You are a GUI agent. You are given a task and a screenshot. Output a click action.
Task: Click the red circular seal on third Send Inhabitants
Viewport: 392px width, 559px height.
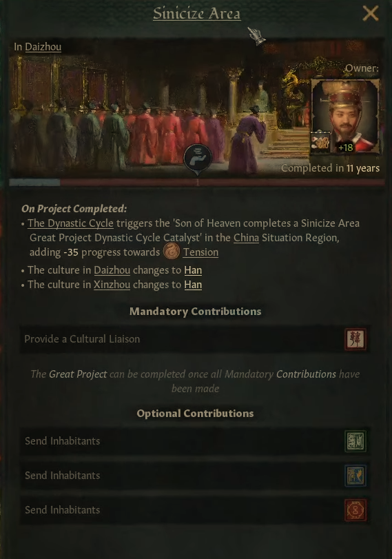[355, 510]
